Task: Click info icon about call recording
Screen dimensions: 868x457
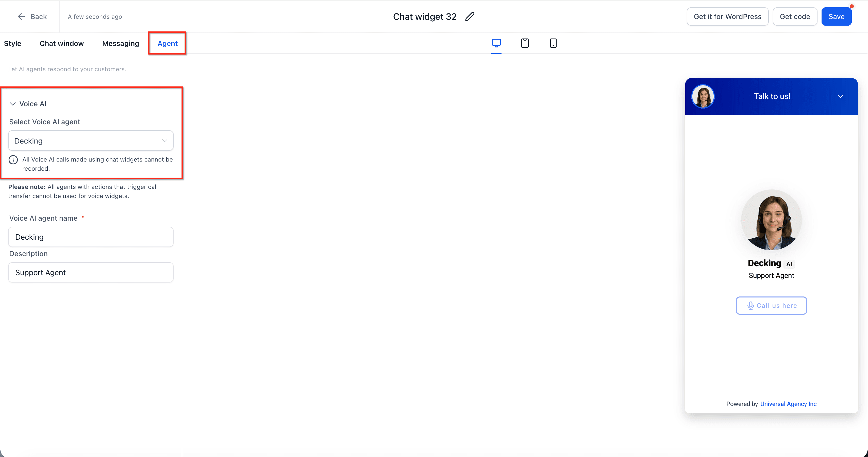Action: click(13, 160)
